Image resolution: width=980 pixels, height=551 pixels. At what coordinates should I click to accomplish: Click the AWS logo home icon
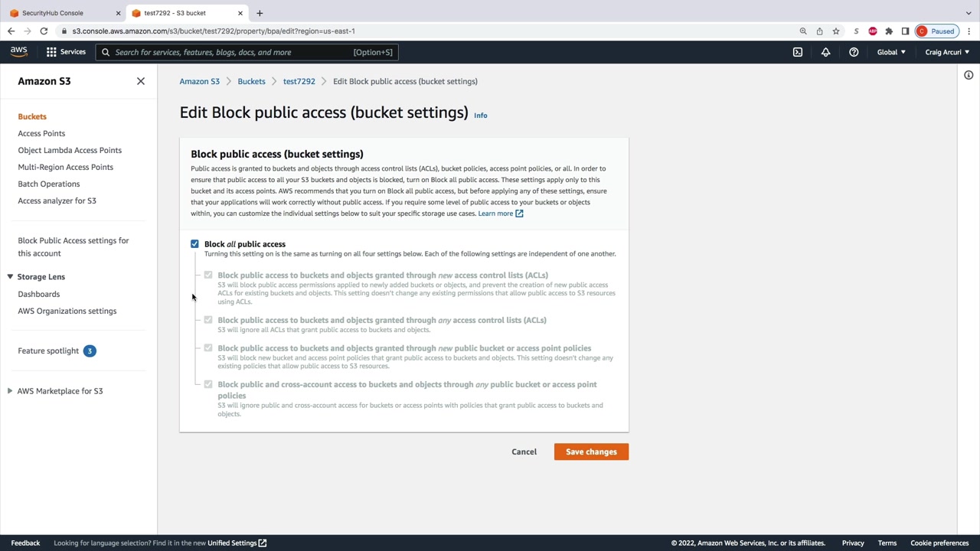tap(18, 52)
